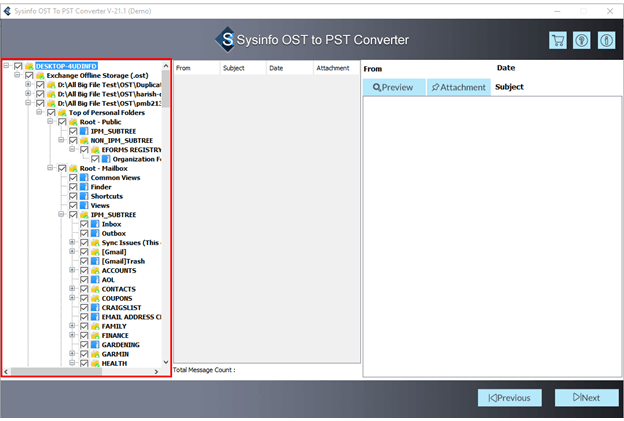Screen dimensions: 624x421
Task: Close the Sysinfo converter window
Action: [x=610, y=11]
